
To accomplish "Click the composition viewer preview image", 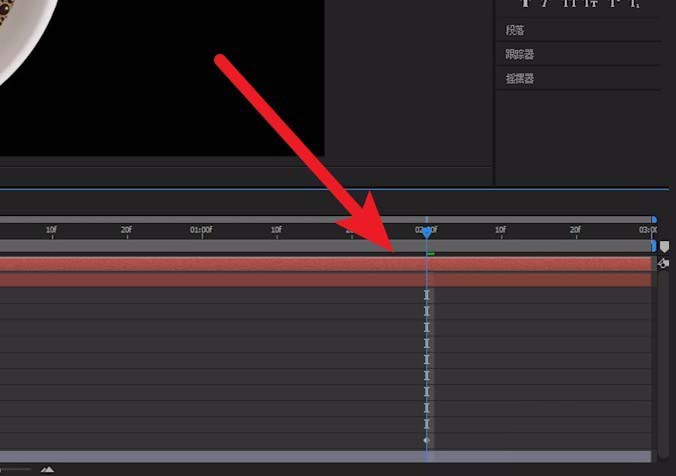I will [162, 78].
